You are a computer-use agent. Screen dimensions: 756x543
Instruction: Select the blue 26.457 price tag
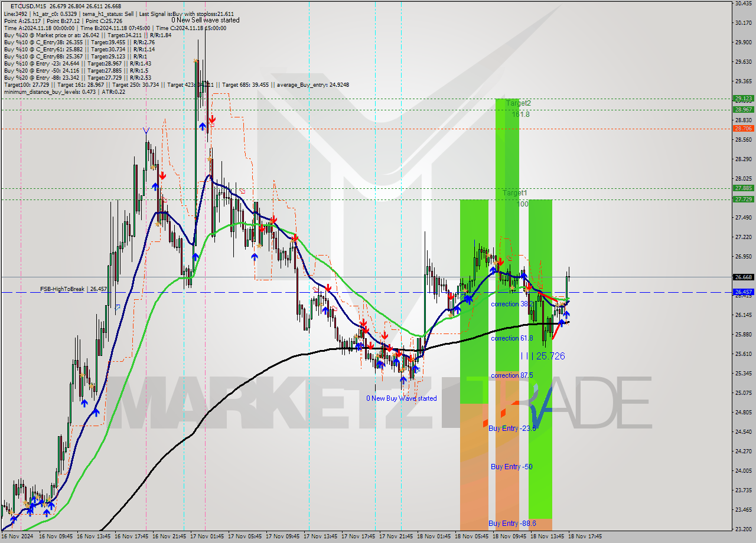click(x=743, y=292)
